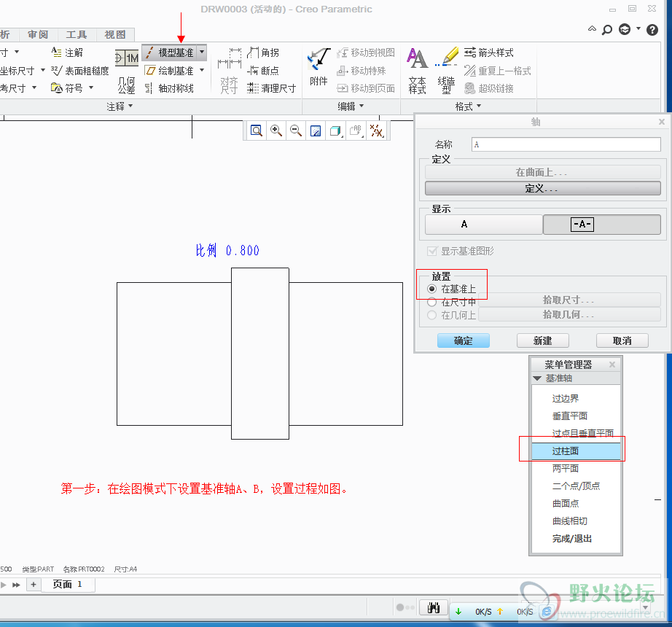Expand the 注释 group dropdown
672x627 pixels.
pos(120,106)
